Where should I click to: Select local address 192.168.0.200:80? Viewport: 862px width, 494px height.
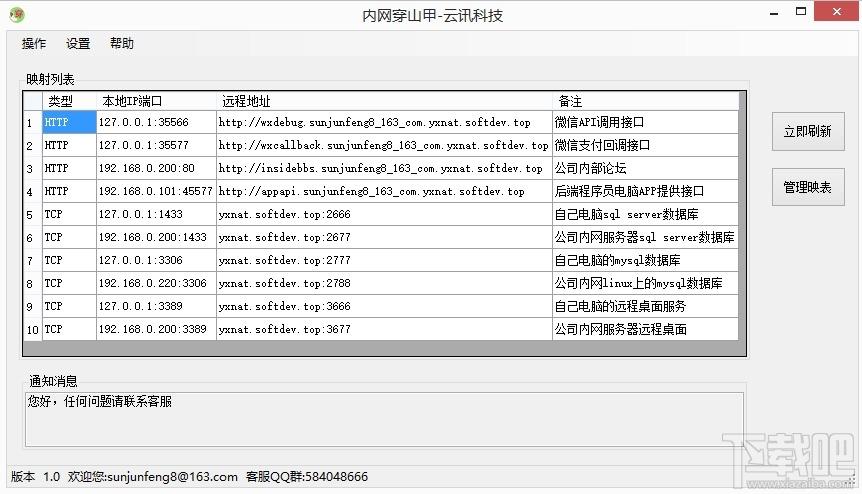coord(157,168)
